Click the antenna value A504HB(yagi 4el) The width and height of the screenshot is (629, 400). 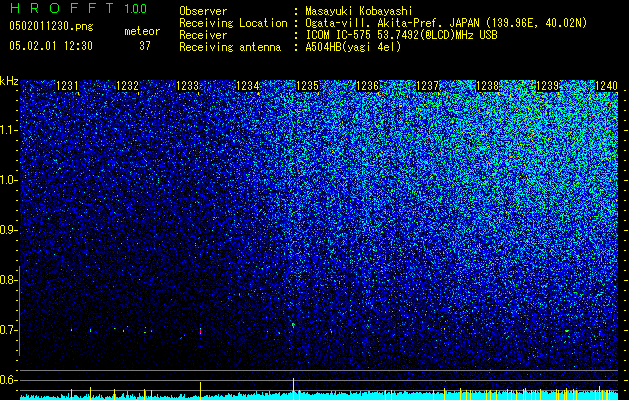353,47
